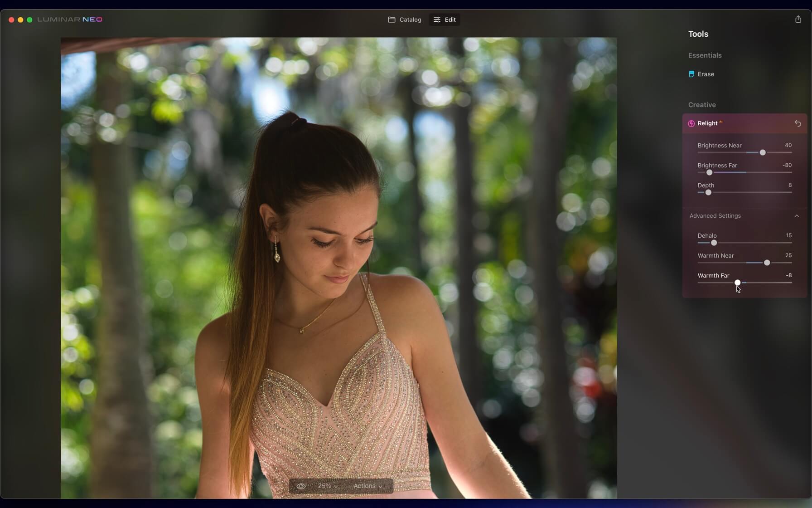
Task: Open the Erase tool
Action: 706,74
